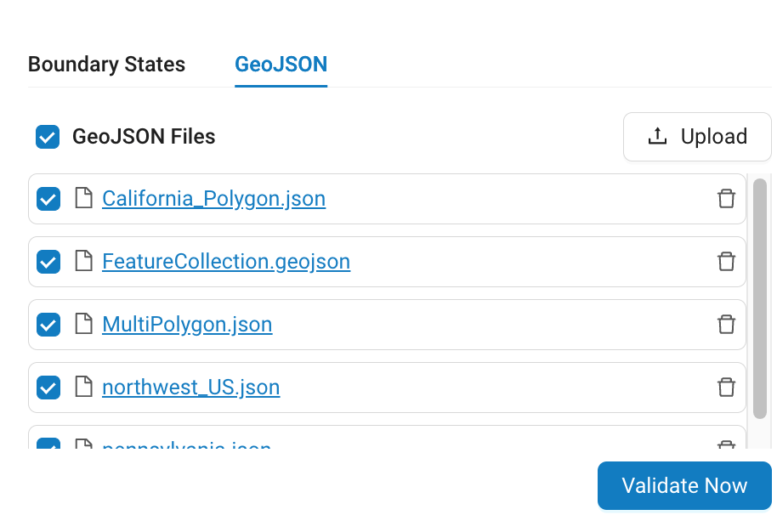Toggle MultiPolygon.json checkbox off
Image resolution: width=777 pixels, height=532 pixels.
(48, 325)
